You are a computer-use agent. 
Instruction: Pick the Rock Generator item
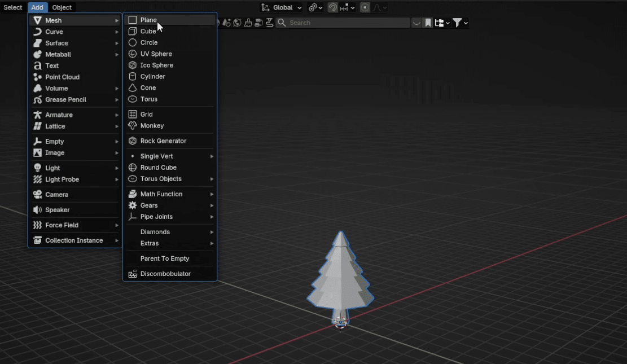pos(163,141)
